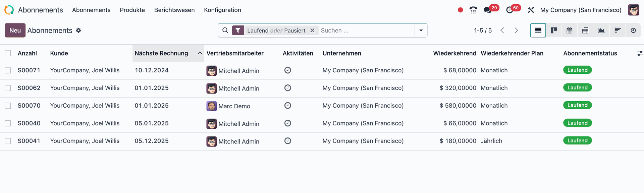Select the checkbox for subscription S00062
Image resolution: width=644 pixels, height=193 pixels.
pyautogui.click(x=8, y=88)
